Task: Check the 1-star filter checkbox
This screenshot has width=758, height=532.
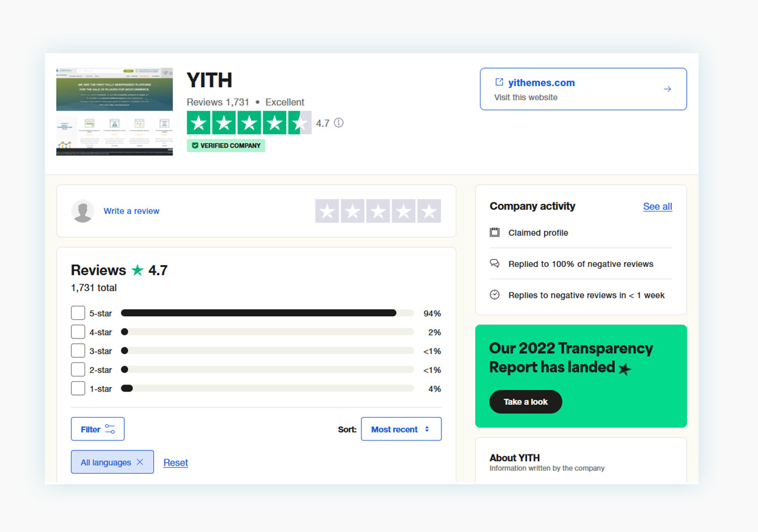Action: [78, 389]
